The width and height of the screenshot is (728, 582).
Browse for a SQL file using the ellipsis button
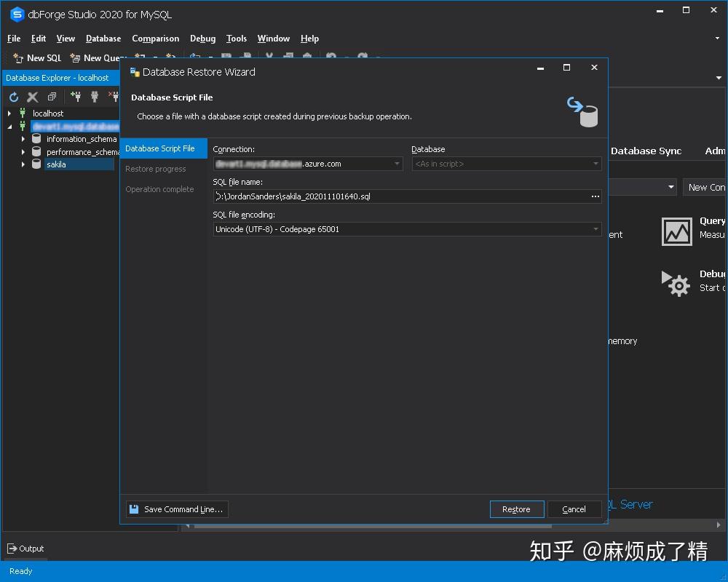tap(595, 196)
